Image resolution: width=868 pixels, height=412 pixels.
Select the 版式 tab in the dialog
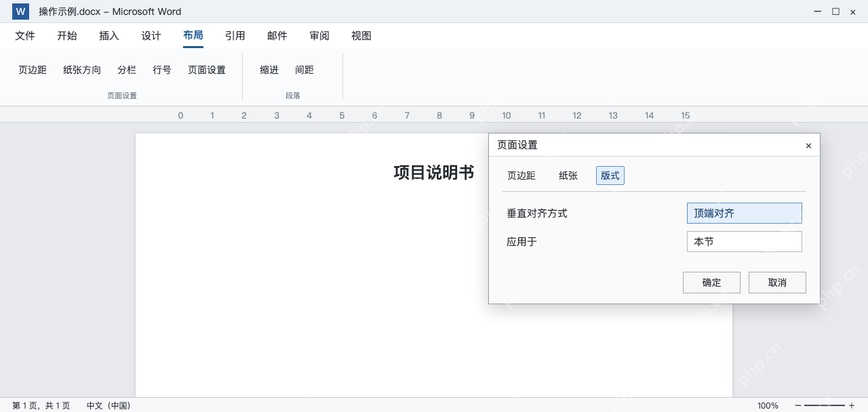coord(610,176)
